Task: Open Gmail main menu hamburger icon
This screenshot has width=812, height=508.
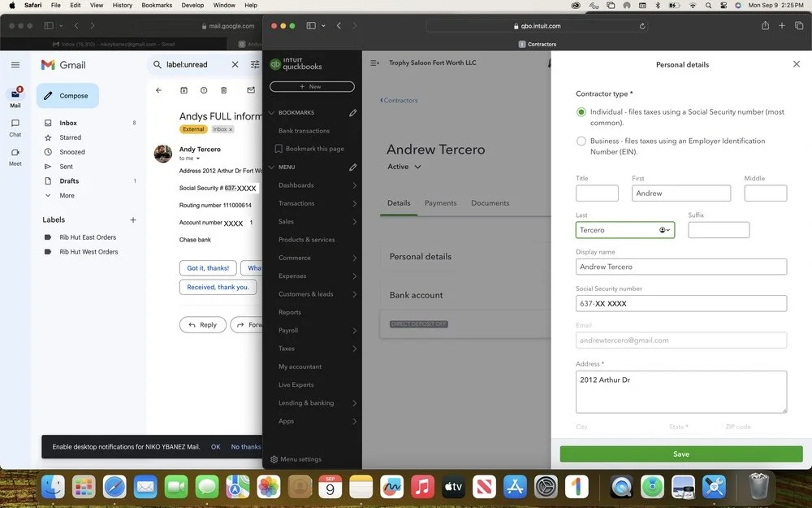Action: coord(15,65)
